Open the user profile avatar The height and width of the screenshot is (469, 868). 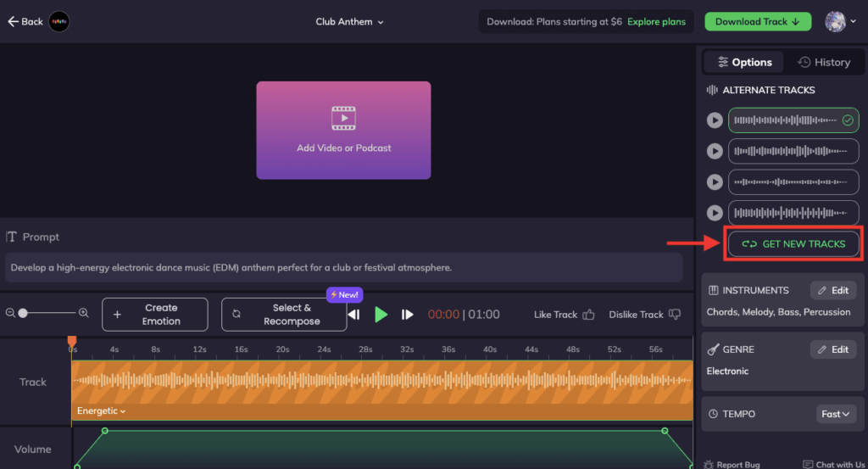pyautogui.click(x=835, y=21)
